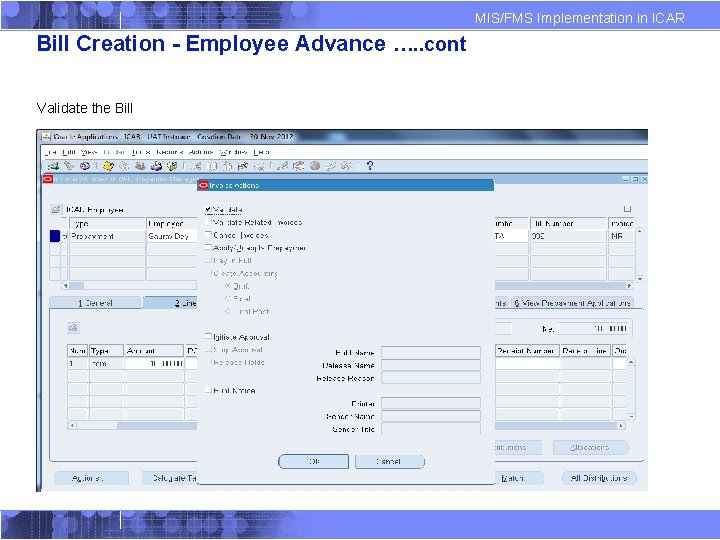Check the Print Notice checkbox

[208, 390]
